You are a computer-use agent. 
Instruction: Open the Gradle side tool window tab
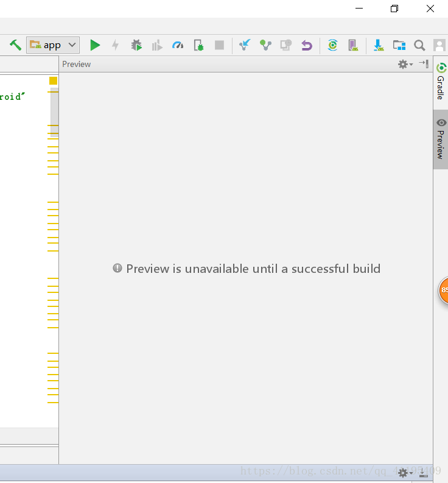(441, 82)
